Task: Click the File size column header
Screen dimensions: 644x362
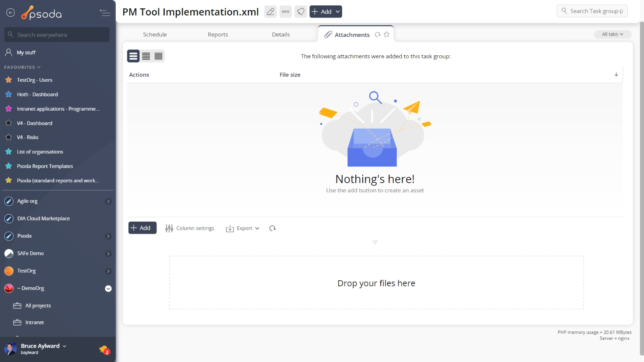Action: [x=290, y=75]
